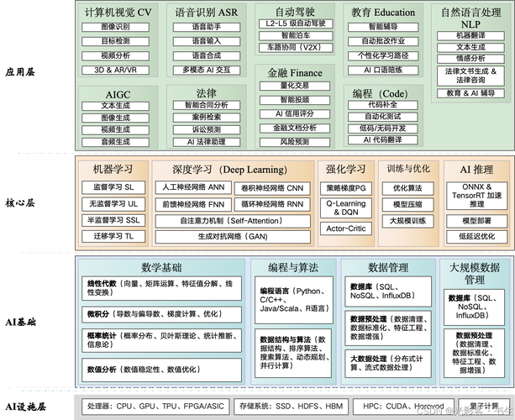Click the L2-L5 级自动驾驶 box
Image resolution: width=515 pixels, height=420 pixels.
click(296, 24)
